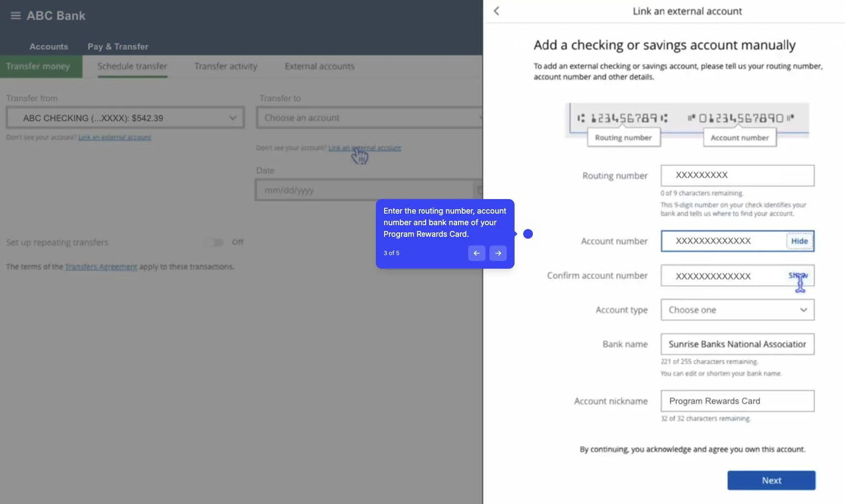This screenshot has width=845, height=504.
Task: Open the Pay & Transfer menu
Action: 118,46
